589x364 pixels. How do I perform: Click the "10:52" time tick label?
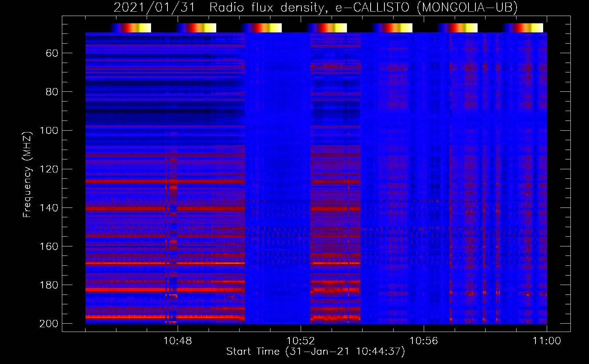click(x=301, y=341)
